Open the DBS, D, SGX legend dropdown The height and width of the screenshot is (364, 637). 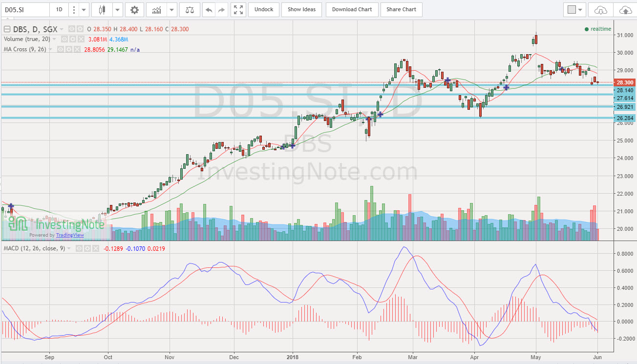[x=62, y=29]
